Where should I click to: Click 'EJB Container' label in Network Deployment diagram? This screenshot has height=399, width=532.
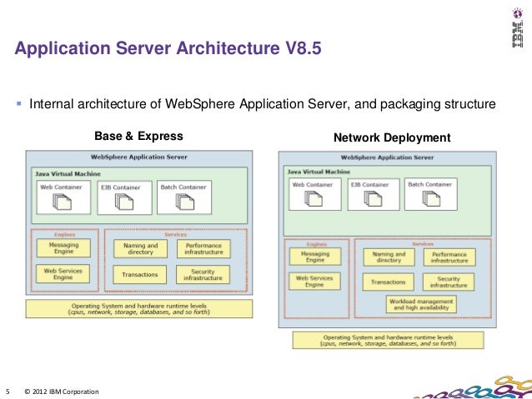click(370, 185)
